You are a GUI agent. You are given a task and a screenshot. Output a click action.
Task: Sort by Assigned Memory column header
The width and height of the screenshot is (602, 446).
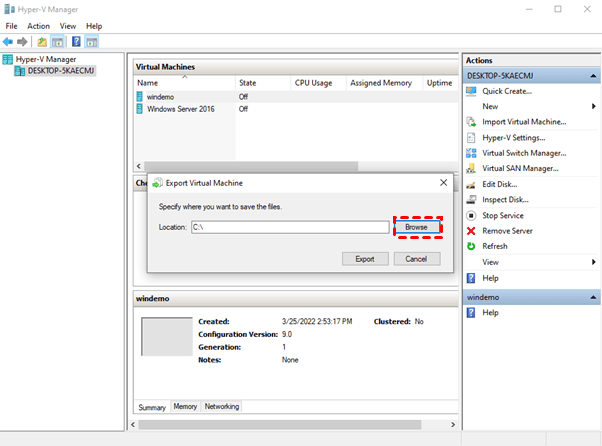(385, 83)
